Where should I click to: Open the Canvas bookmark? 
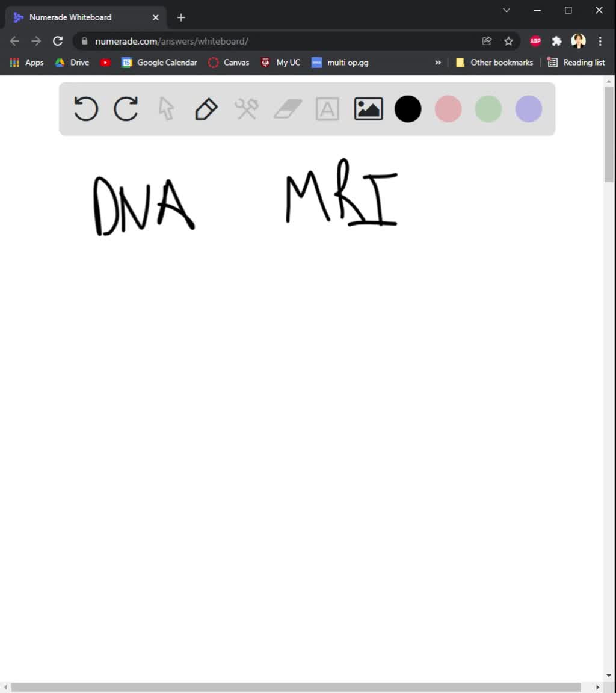coord(228,62)
